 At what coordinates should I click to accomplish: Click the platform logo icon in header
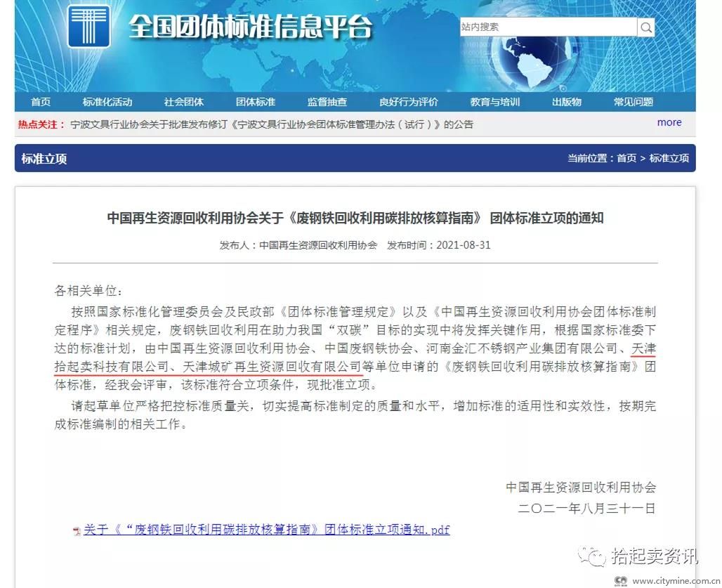pyautogui.click(x=88, y=26)
